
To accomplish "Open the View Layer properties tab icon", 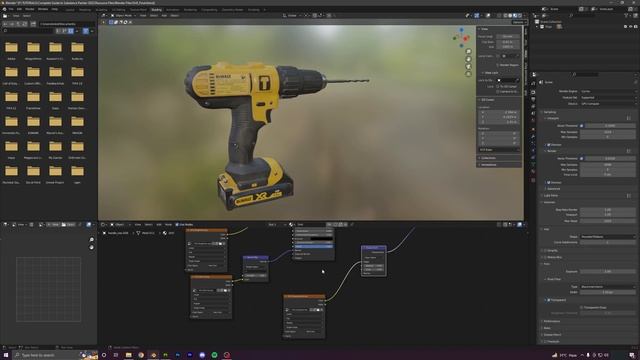I will (533, 106).
